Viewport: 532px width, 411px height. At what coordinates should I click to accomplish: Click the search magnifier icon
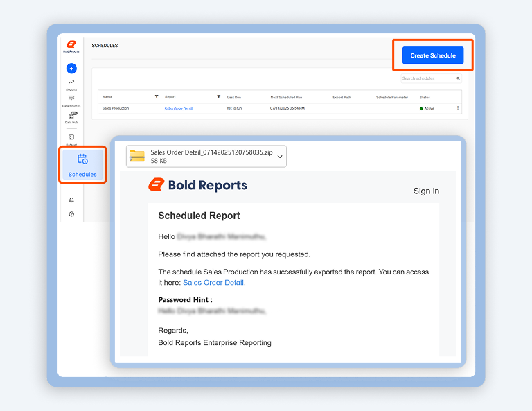tap(458, 78)
